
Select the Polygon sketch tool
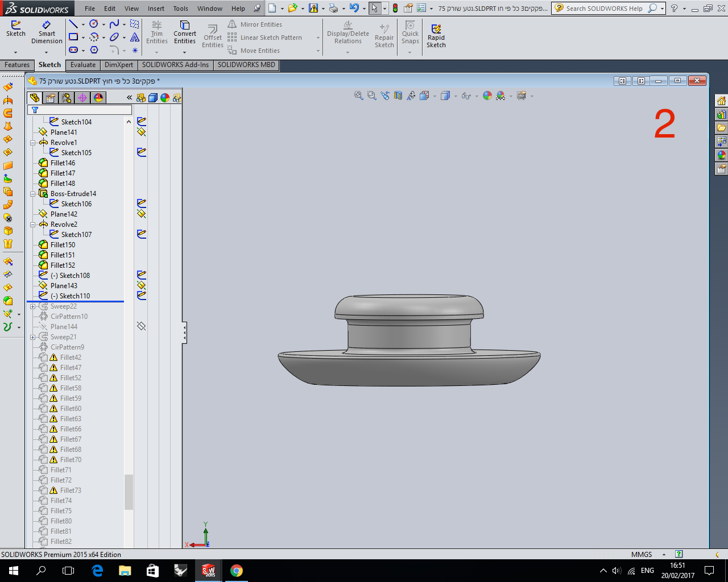[x=94, y=50]
